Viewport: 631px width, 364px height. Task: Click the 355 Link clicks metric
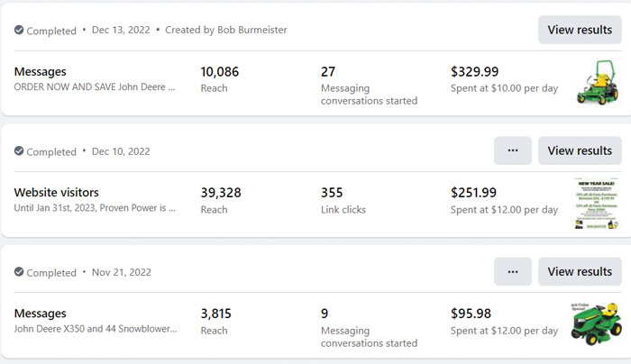333,192
